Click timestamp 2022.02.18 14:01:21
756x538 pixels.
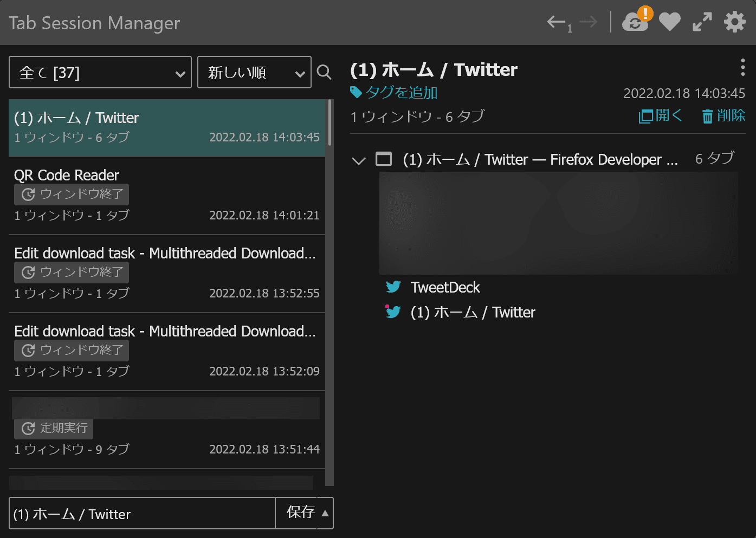coord(264,215)
